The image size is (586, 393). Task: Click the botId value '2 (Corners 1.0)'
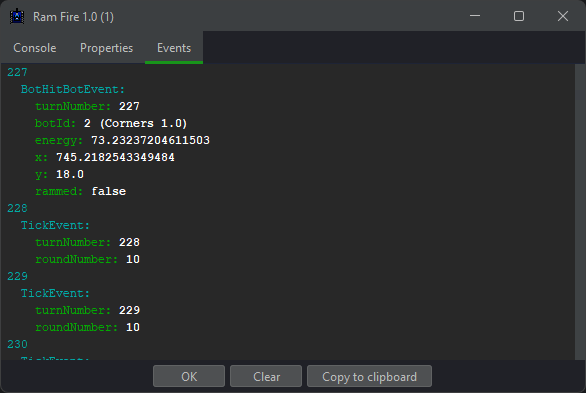pos(135,123)
